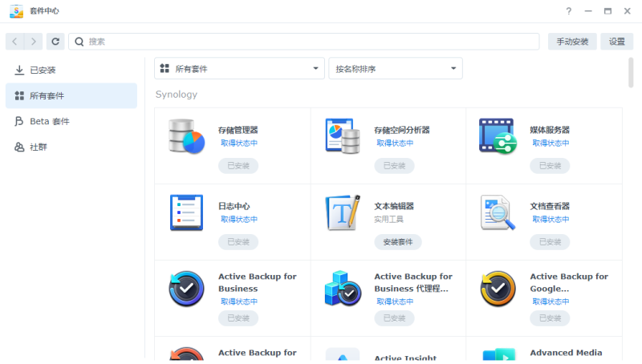Click the 已安装 download icon
642x364 pixels.
19,70
